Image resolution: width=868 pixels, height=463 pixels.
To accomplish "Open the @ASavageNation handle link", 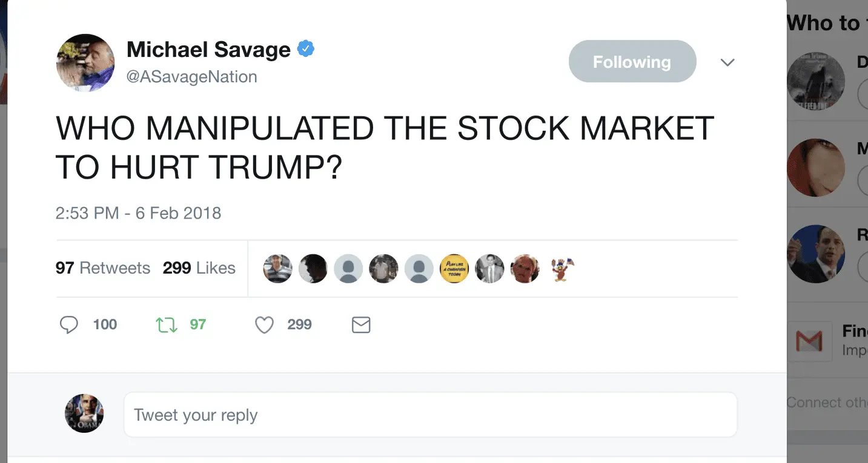I will tap(192, 77).
